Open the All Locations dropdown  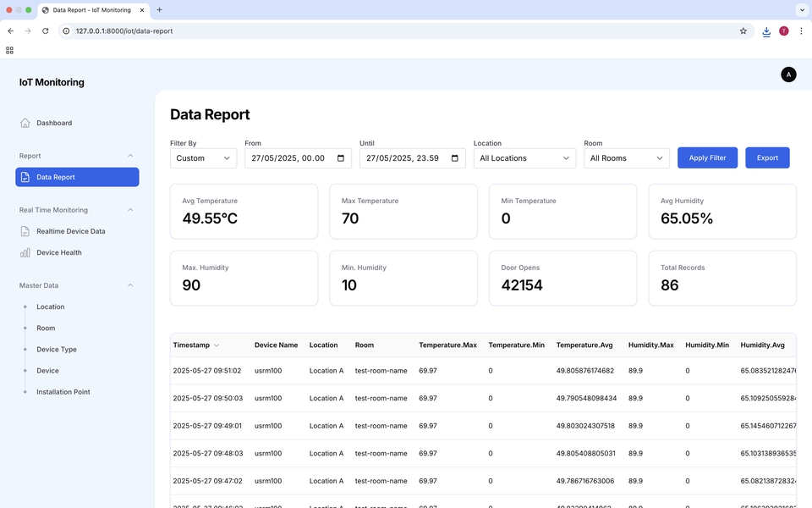[x=524, y=158]
